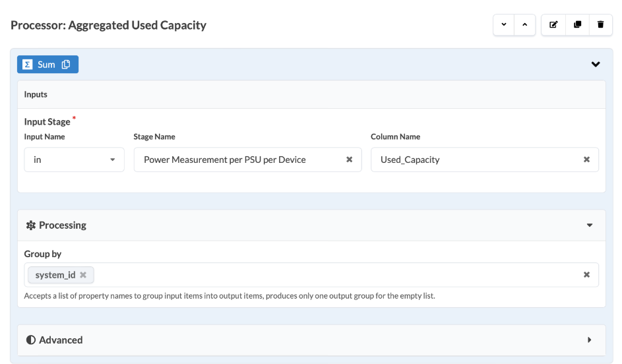The width and height of the screenshot is (622, 364).
Task: Click the copy icon on the Sum badge
Action: 66,65
